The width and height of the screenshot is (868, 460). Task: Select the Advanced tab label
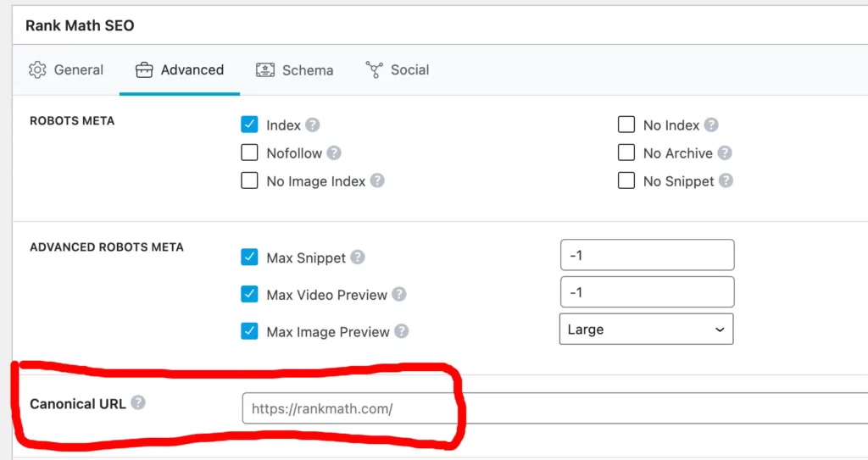coord(192,69)
